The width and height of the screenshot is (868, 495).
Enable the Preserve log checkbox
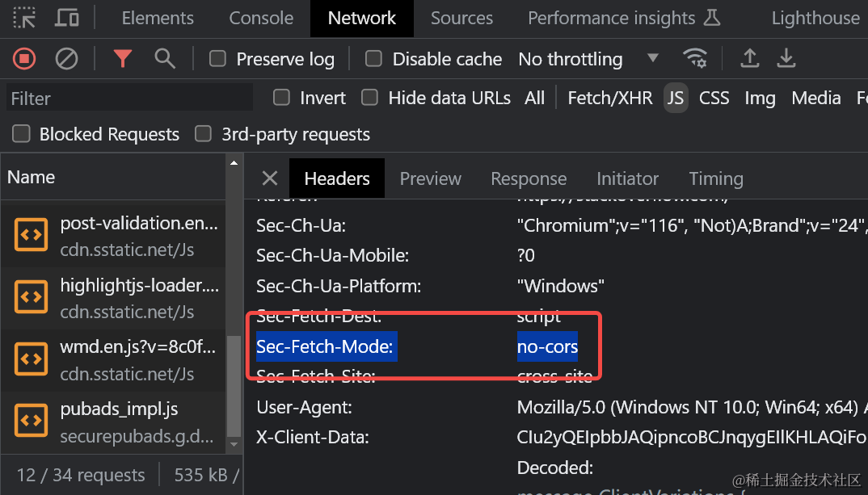[217, 58]
